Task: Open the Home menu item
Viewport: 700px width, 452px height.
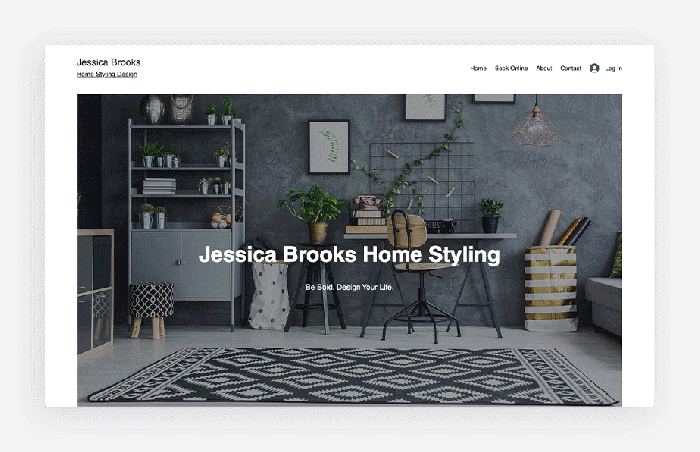Action: [479, 68]
